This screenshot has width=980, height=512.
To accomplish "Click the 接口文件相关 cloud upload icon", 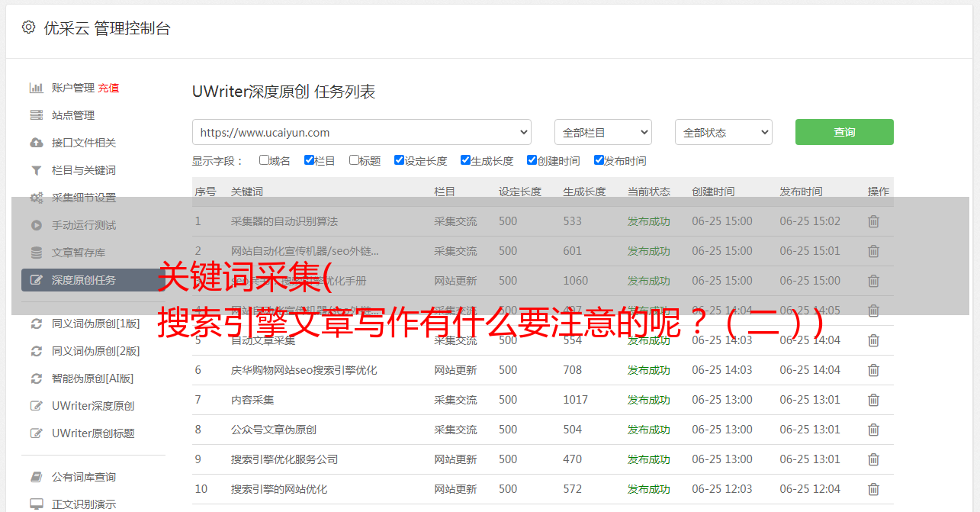I will [36, 143].
